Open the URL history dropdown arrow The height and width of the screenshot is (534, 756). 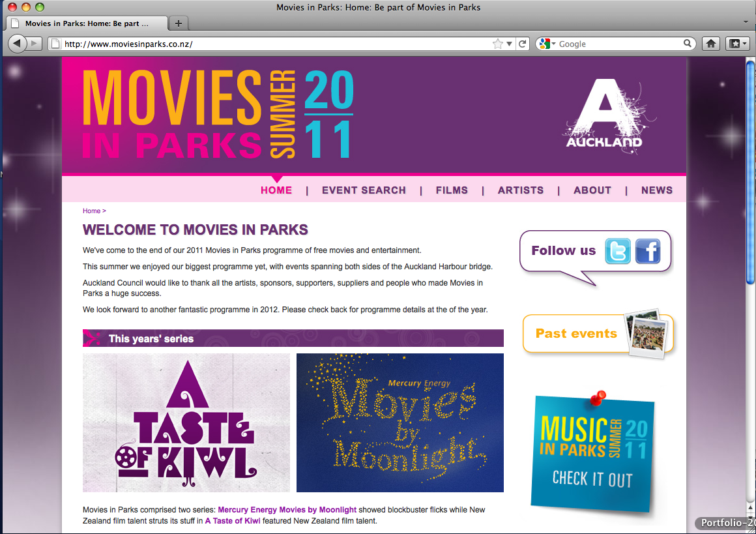click(509, 44)
